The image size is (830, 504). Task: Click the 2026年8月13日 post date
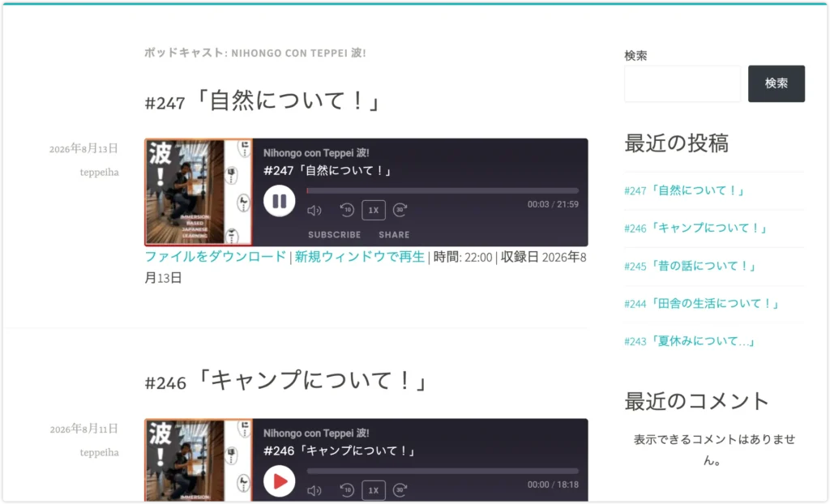click(83, 149)
